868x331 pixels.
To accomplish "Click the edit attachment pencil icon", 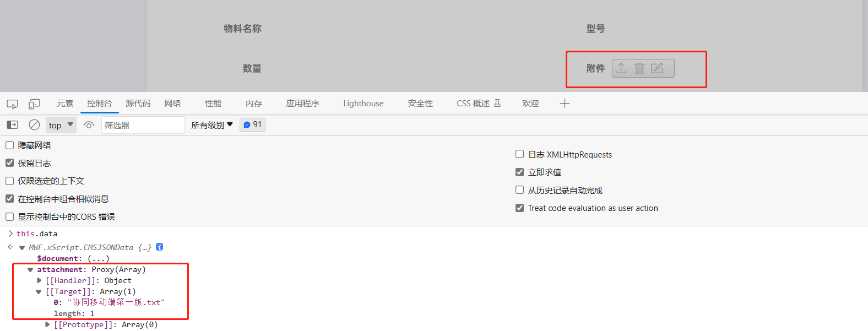I will coord(657,68).
